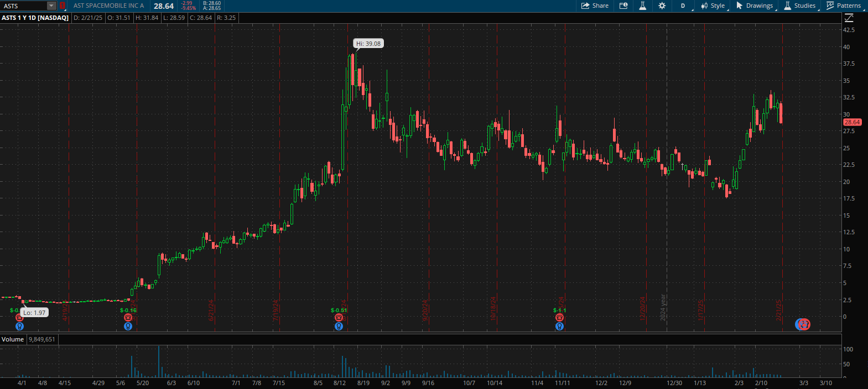
Task: Open the Drawings tool menu
Action: pyautogui.click(x=755, y=6)
